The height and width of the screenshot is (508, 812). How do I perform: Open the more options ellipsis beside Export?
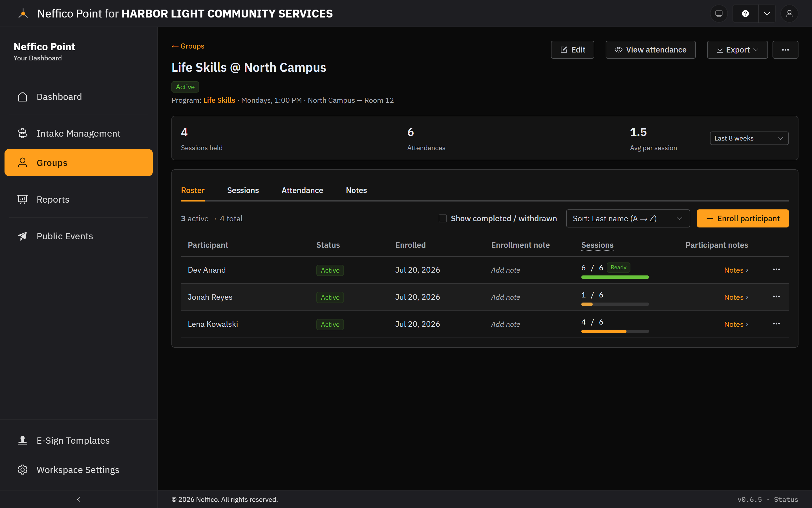[x=785, y=50]
